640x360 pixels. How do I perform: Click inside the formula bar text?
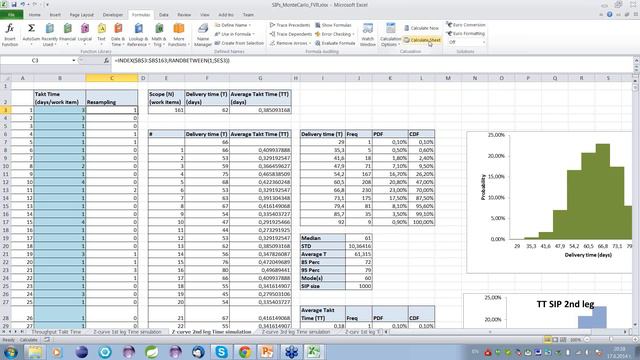(x=171, y=60)
